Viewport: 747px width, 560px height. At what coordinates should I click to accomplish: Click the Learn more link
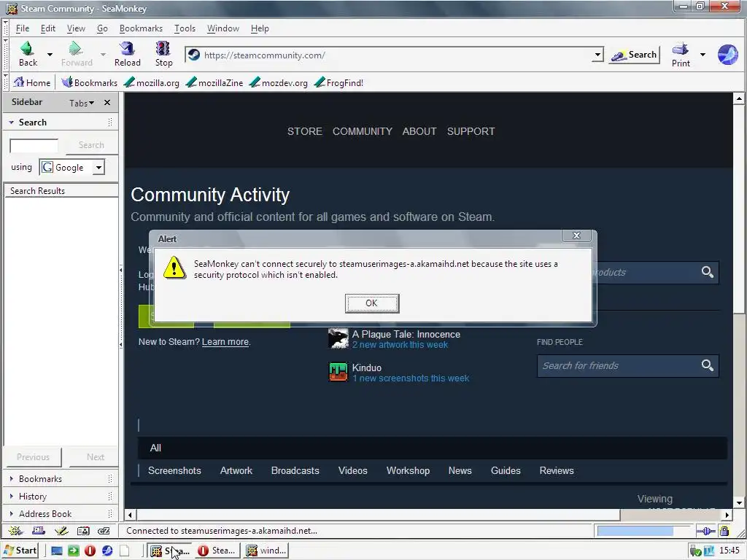[x=225, y=342]
